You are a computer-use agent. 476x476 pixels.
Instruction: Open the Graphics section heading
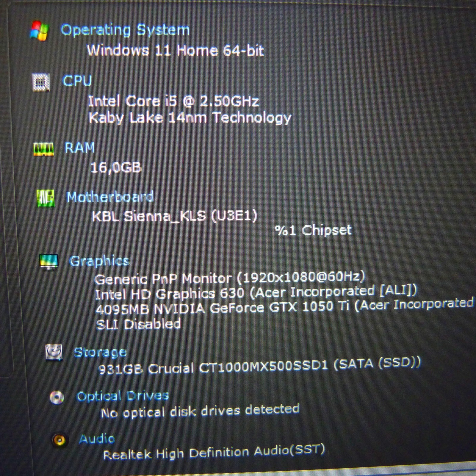tap(99, 261)
